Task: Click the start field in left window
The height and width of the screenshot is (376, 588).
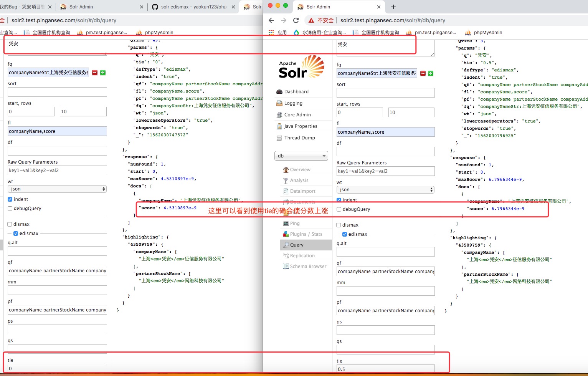Action: point(31,112)
